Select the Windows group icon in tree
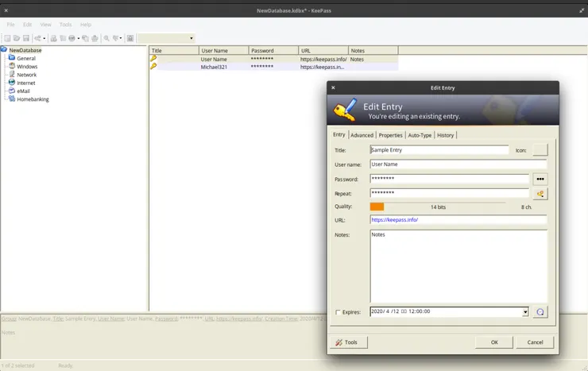Screen dimensions: 588x371 click(12, 66)
